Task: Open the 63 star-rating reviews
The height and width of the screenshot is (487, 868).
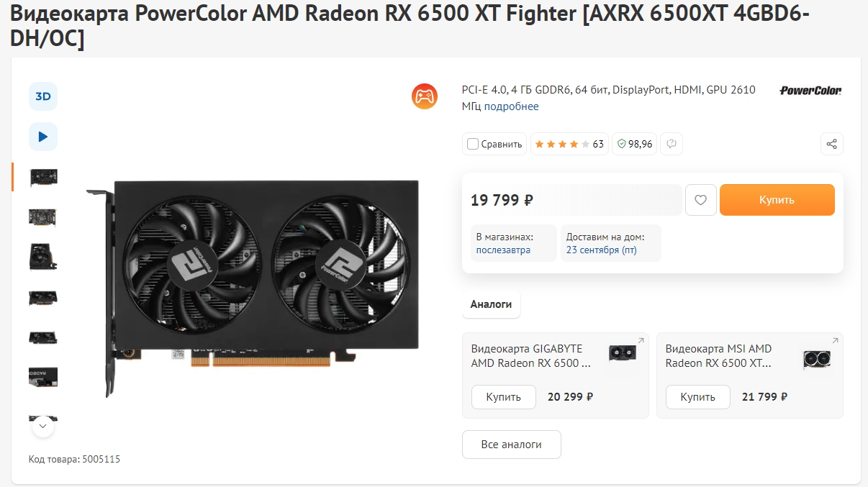Action: 569,144
